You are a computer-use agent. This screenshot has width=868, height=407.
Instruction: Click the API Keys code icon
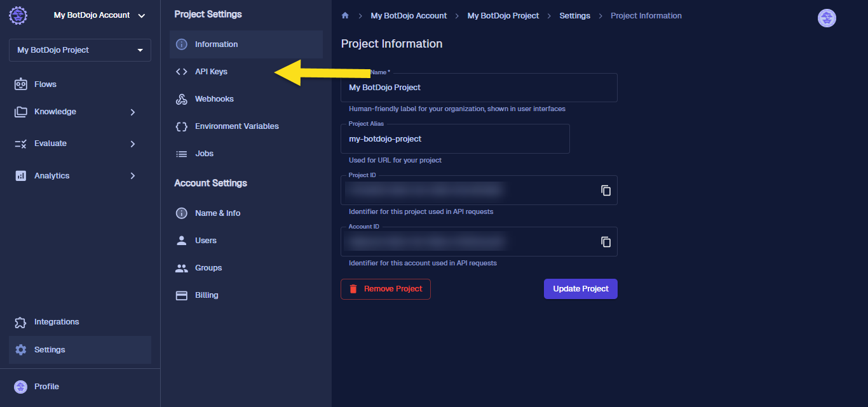[x=182, y=72]
